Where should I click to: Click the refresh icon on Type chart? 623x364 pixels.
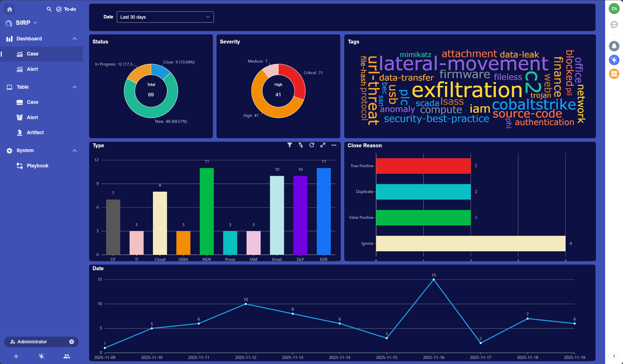pos(311,145)
